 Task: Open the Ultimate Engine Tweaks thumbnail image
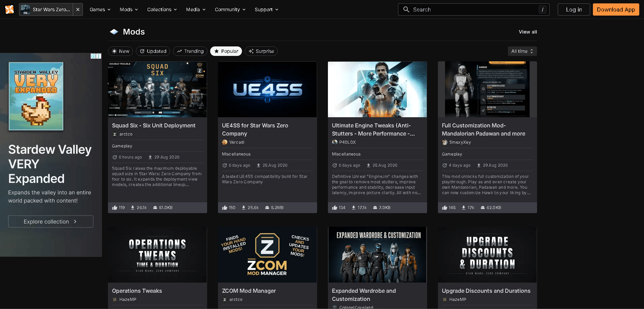tap(377, 89)
